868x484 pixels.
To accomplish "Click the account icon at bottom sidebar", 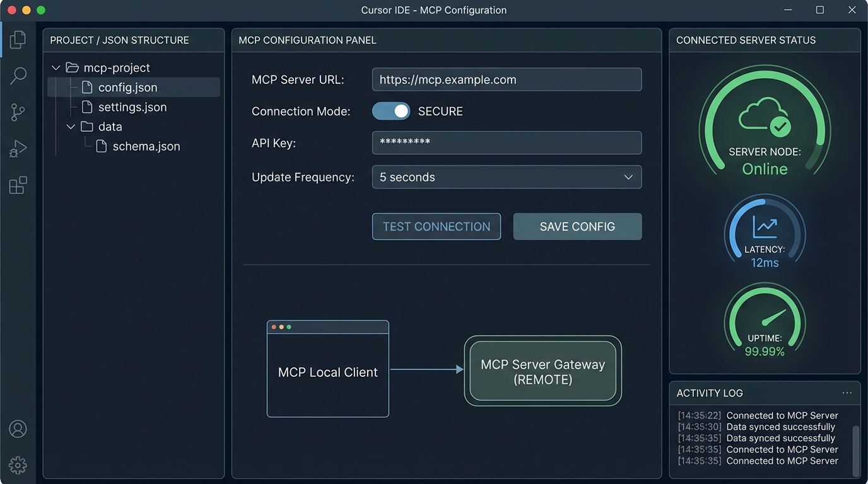I will pyautogui.click(x=18, y=429).
